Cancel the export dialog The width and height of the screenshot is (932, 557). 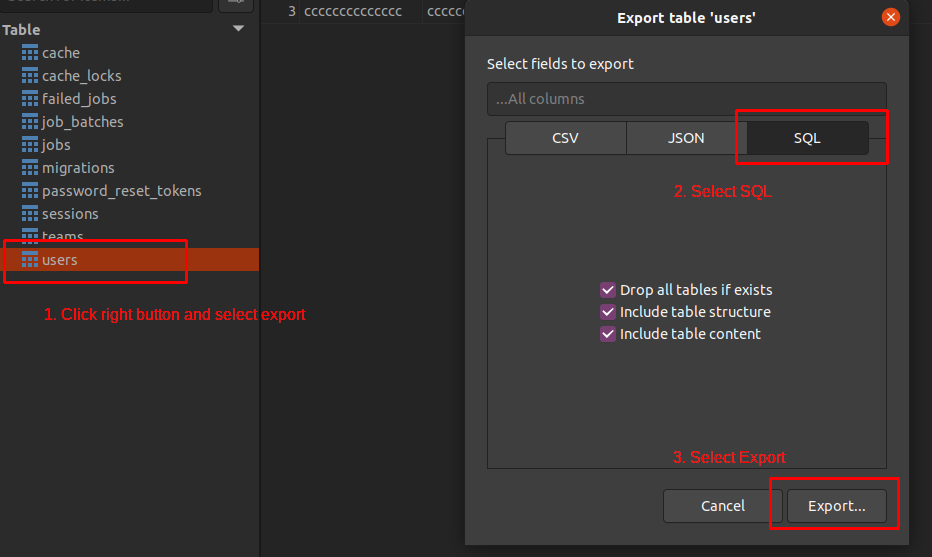click(722, 506)
